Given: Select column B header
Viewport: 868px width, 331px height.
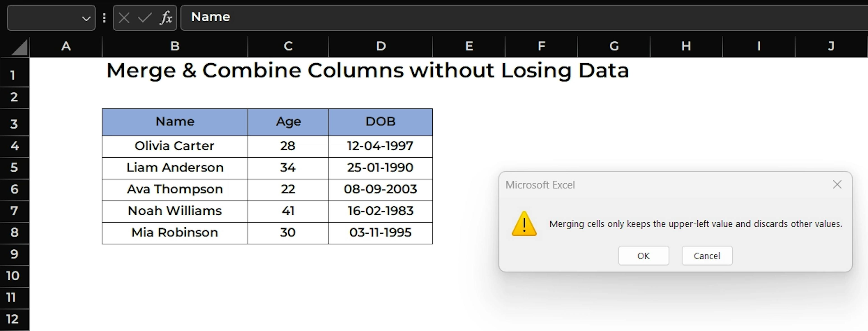Looking at the screenshot, I should (175, 46).
